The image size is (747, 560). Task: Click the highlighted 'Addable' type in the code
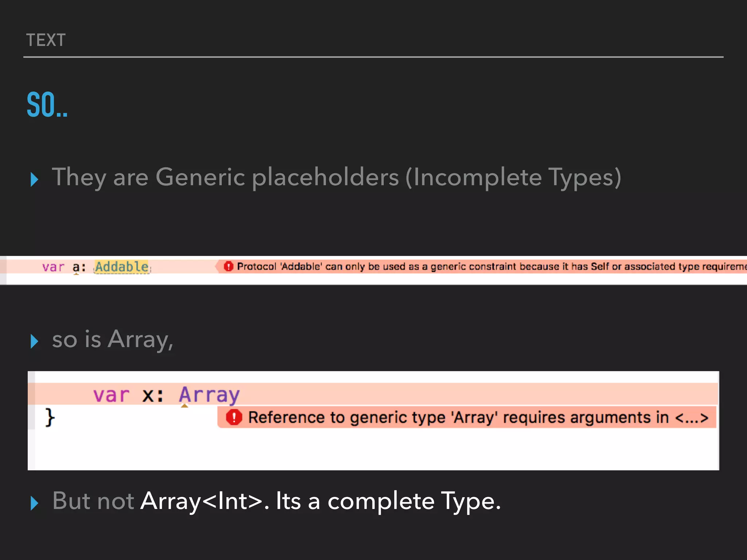(x=122, y=267)
